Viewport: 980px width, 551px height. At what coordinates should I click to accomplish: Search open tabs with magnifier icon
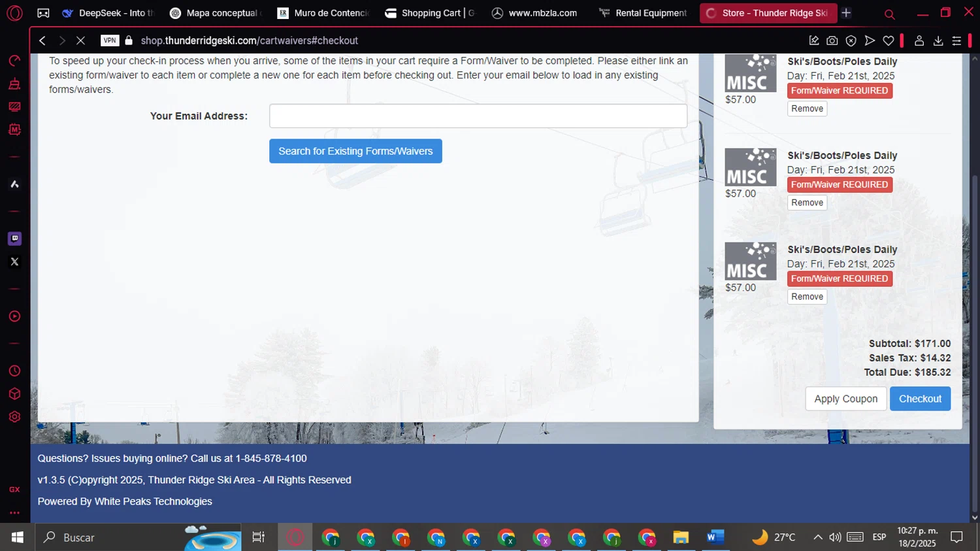click(x=889, y=14)
